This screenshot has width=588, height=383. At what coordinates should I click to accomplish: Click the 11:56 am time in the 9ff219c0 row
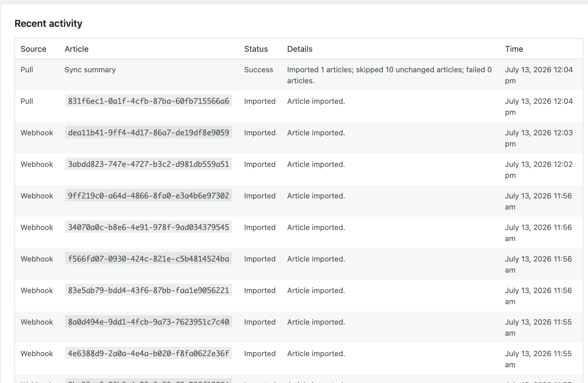pyautogui.click(x=538, y=202)
